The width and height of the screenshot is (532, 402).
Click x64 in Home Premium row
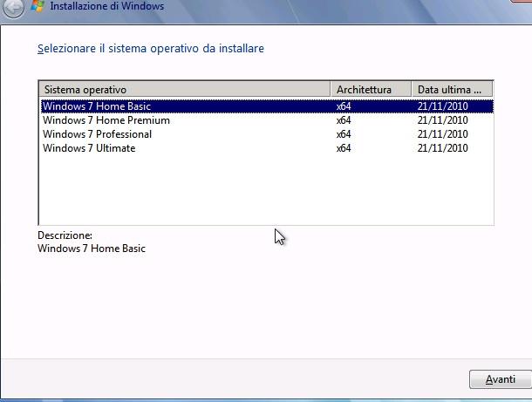pyautogui.click(x=344, y=120)
